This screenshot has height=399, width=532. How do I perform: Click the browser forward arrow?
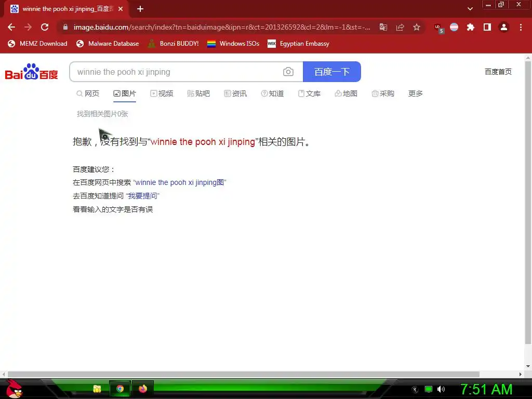tap(28, 27)
